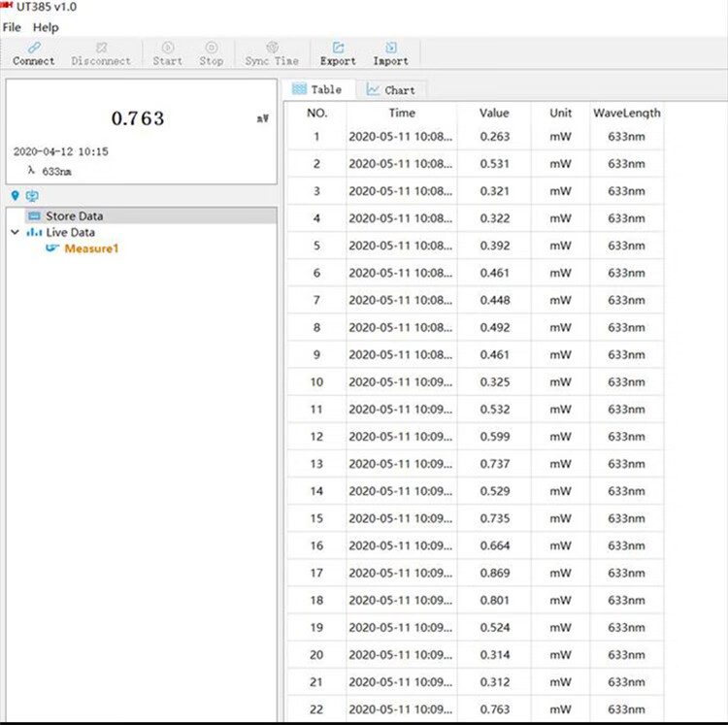Click the blue location pin icon

(x=15, y=195)
